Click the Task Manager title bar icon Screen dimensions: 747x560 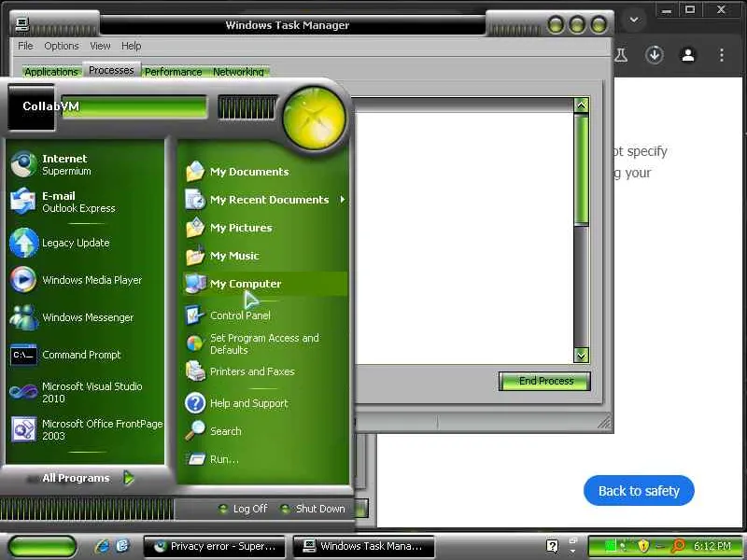coord(21,24)
